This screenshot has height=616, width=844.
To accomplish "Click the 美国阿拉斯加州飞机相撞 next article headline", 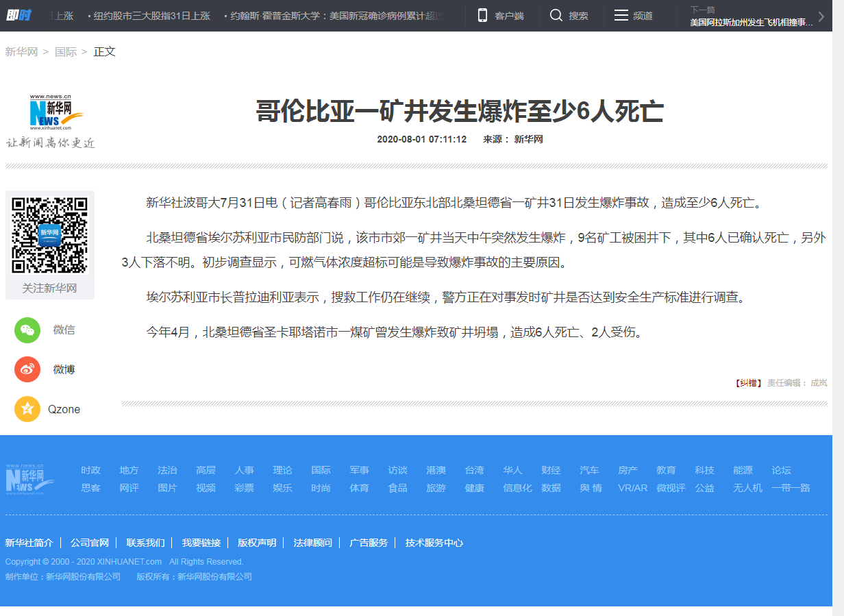I will point(749,23).
